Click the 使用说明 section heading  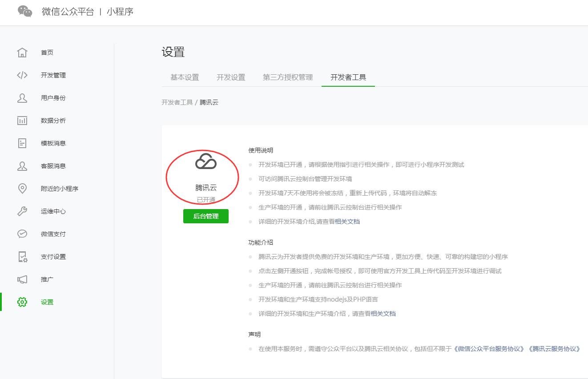[x=261, y=150]
